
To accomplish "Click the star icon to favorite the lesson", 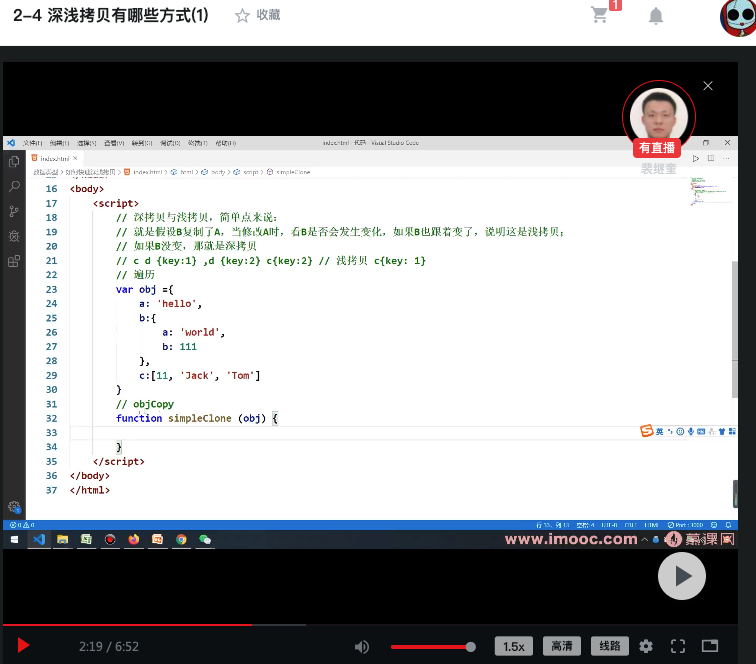I will tap(242, 15).
